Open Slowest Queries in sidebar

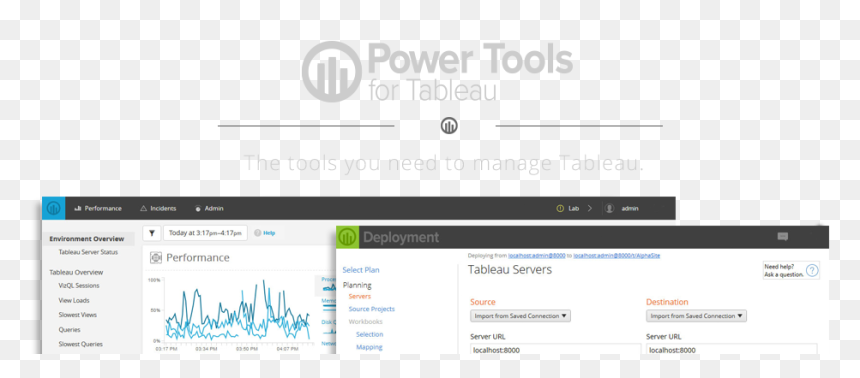click(80, 344)
